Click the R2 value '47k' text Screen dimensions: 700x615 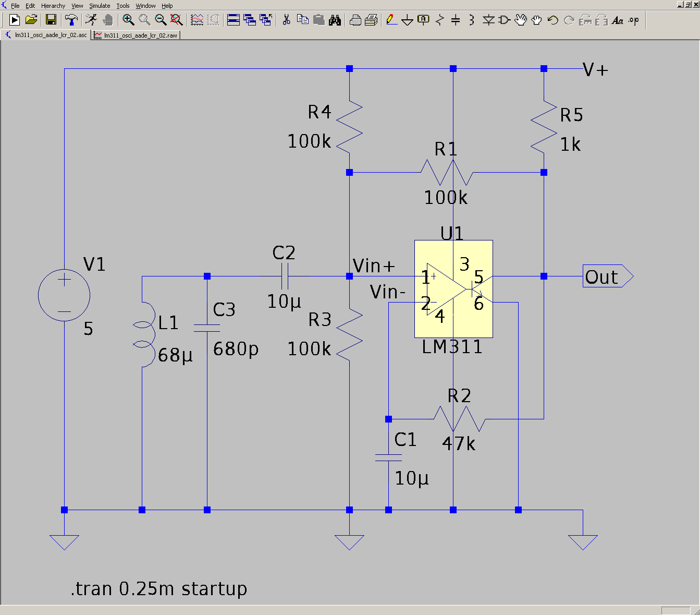pyautogui.click(x=459, y=444)
